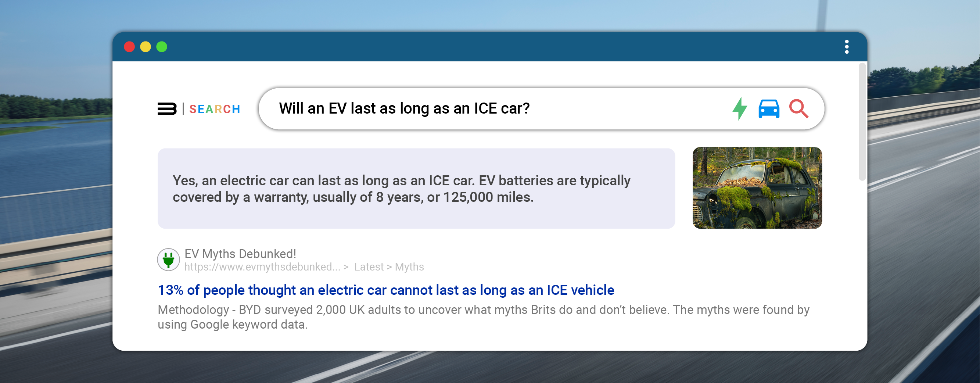Open the three-dot browser menu

(847, 47)
